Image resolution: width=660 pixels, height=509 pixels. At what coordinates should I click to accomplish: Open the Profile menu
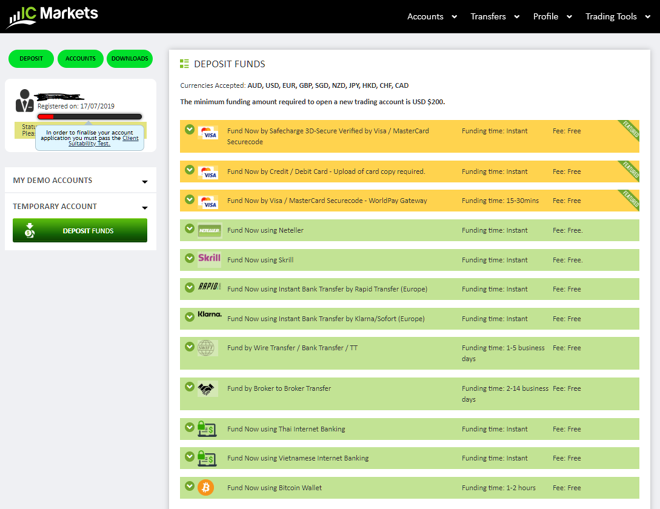click(552, 16)
